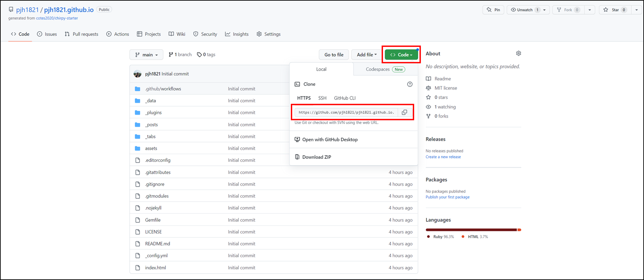
Task: Select the GitHub CLI clone option
Action: click(345, 98)
